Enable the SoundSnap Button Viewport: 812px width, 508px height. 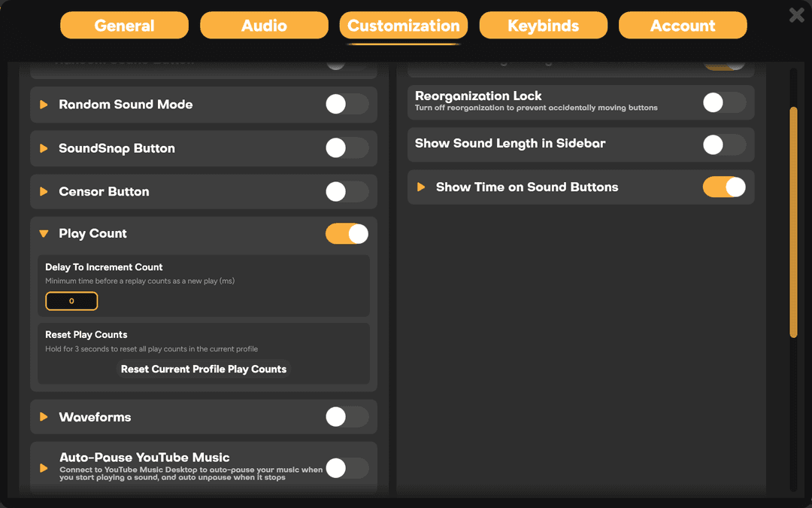[x=347, y=148]
